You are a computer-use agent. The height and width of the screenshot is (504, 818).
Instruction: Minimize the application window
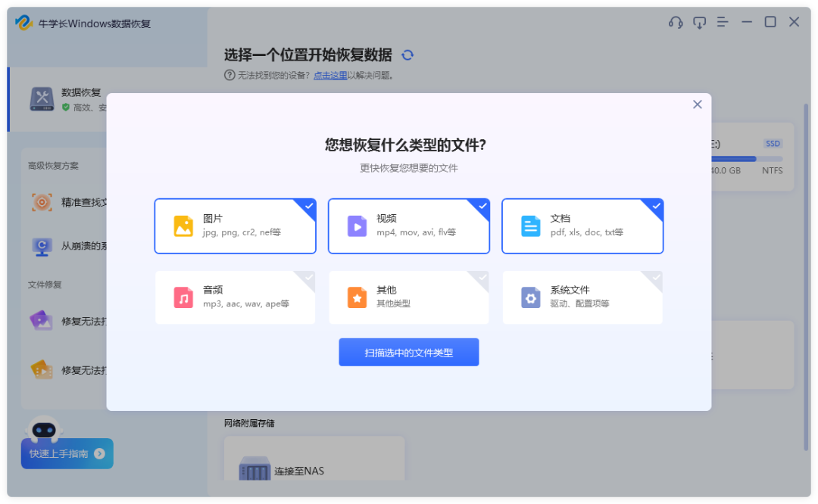click(x=747, y=22)
